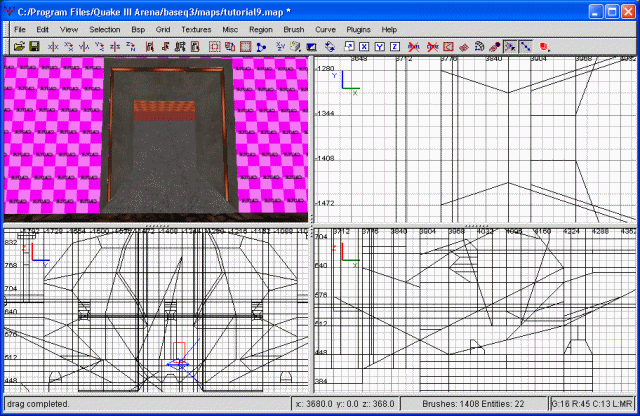Toggle patch welding mode
Screen dimensions: 640x416
[510, 47]
